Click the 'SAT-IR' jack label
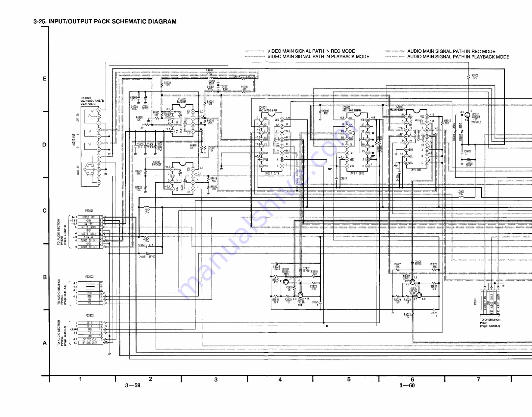Image resolution: width=532 pixels, height=417 pixels. (78, 117)
